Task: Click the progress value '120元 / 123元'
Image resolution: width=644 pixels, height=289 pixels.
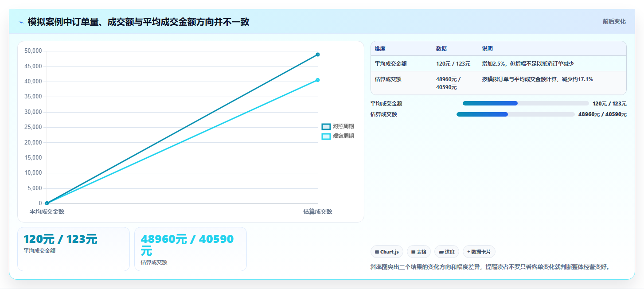Action: coord(609,103)
